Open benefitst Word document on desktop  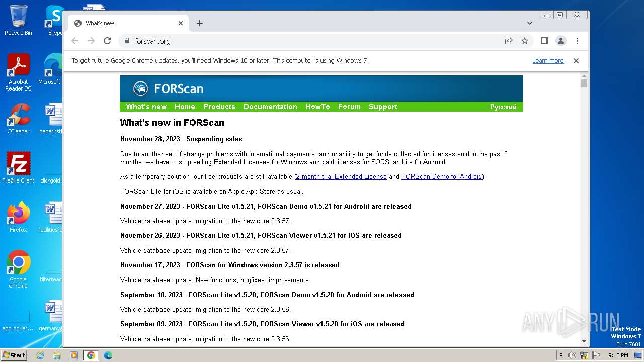[x=52, y=119]
